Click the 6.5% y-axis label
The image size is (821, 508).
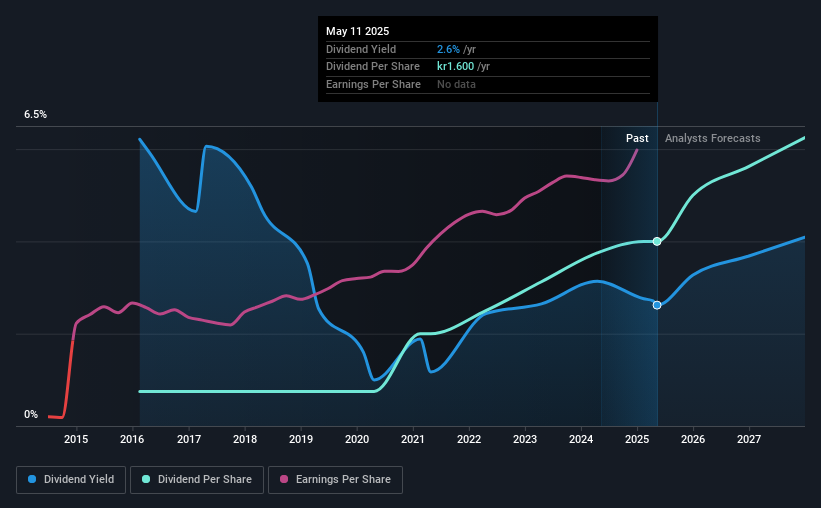tap(36, 115)
